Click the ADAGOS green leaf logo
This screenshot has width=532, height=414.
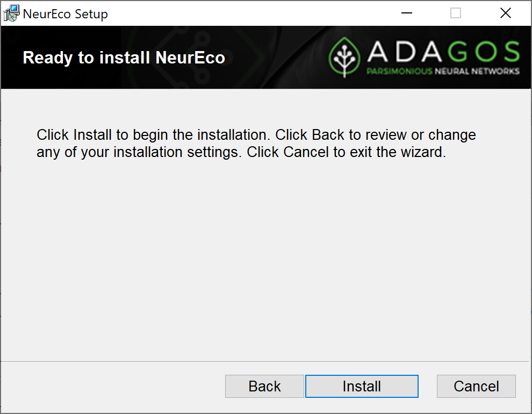point(344,57)
